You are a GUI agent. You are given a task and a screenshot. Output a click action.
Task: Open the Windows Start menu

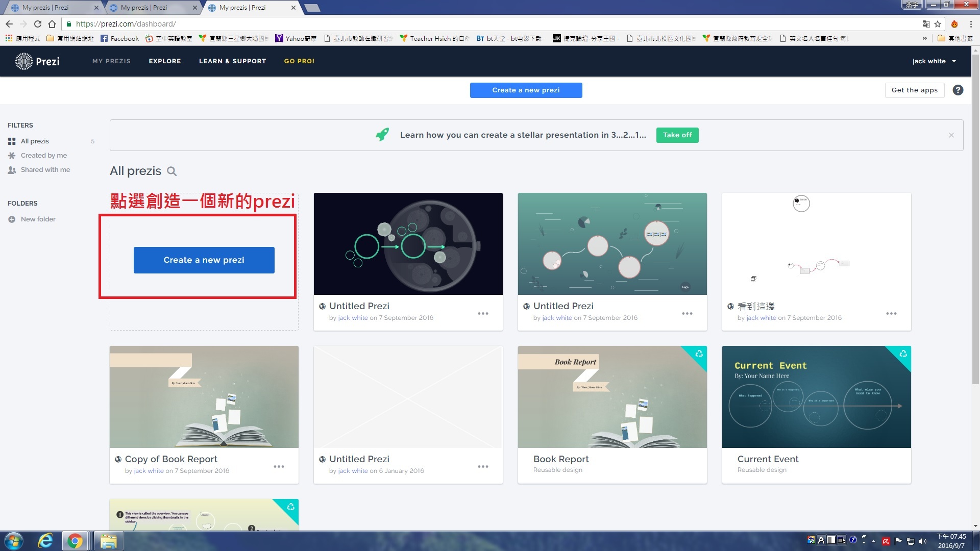[13, 541]
